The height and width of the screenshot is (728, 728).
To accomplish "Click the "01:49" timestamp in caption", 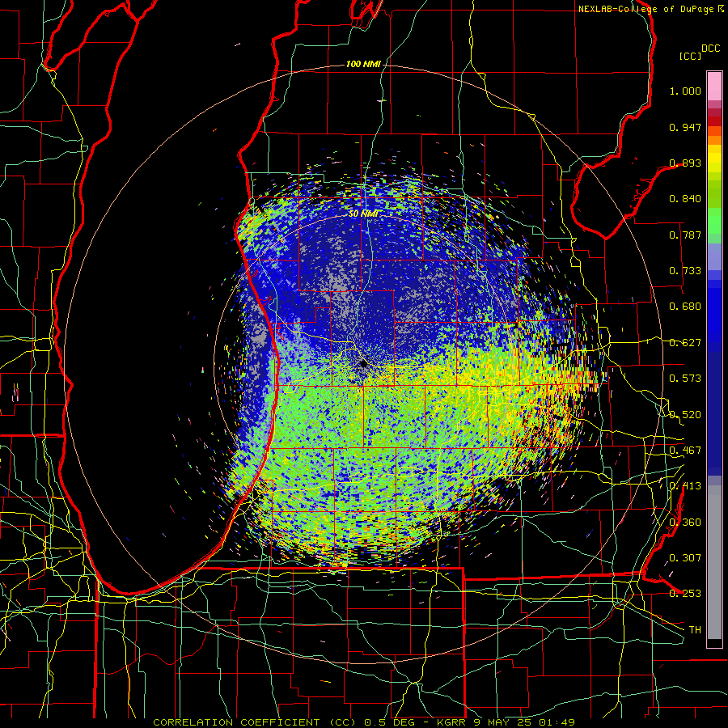I will (557, 722).
